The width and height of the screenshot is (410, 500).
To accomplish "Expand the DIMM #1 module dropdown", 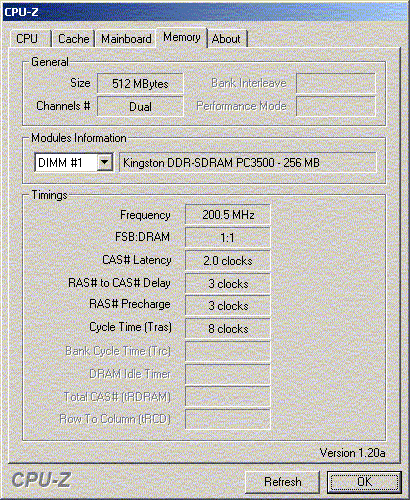I will coord(105,163).
